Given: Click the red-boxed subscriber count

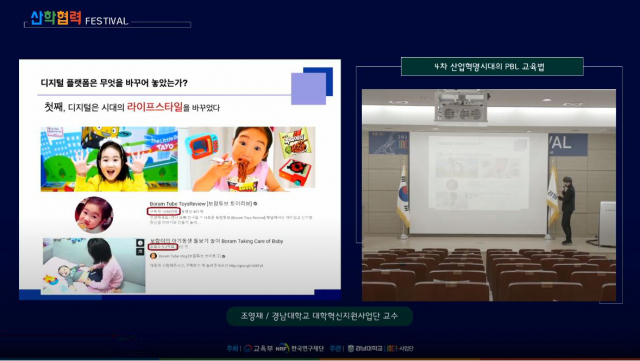Looking at the screenshot, I should pos(163,211).
